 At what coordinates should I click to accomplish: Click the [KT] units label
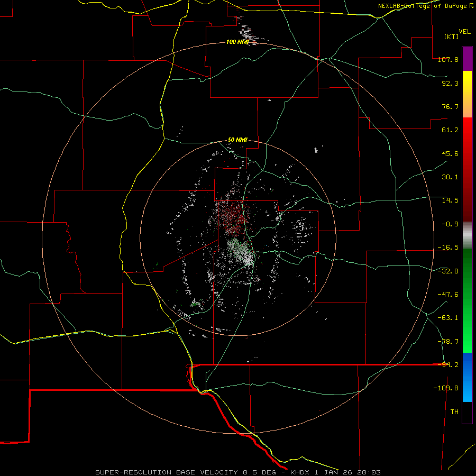tap(451, 36)
